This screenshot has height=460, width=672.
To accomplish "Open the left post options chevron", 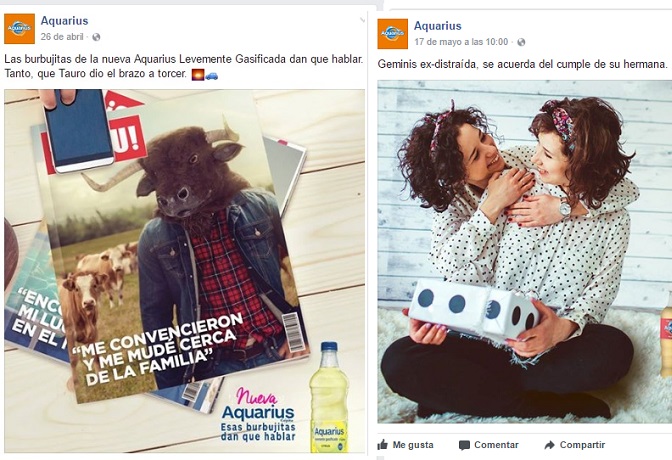I will (x=362, y=19).
